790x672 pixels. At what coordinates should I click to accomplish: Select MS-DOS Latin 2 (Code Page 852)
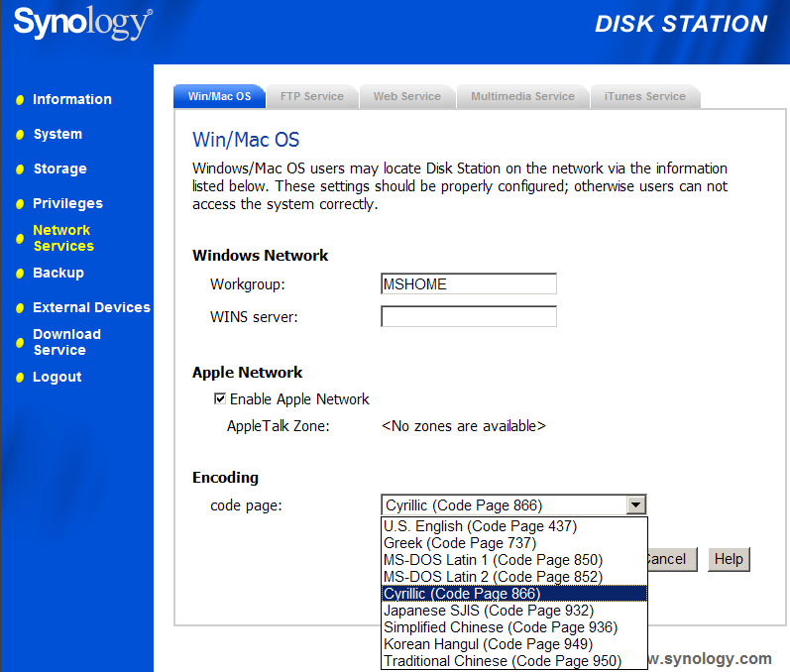(x=514, y=577)
